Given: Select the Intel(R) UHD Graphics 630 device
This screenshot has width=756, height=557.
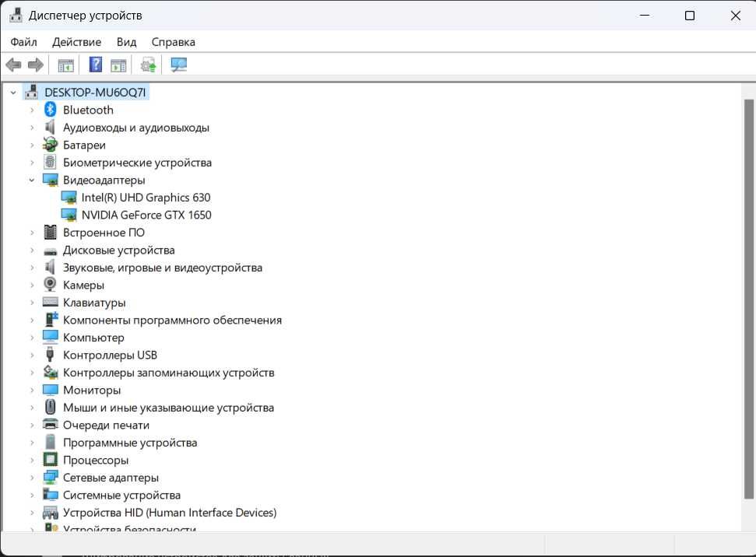Looking at the screenshot, I should pos(146,198).
